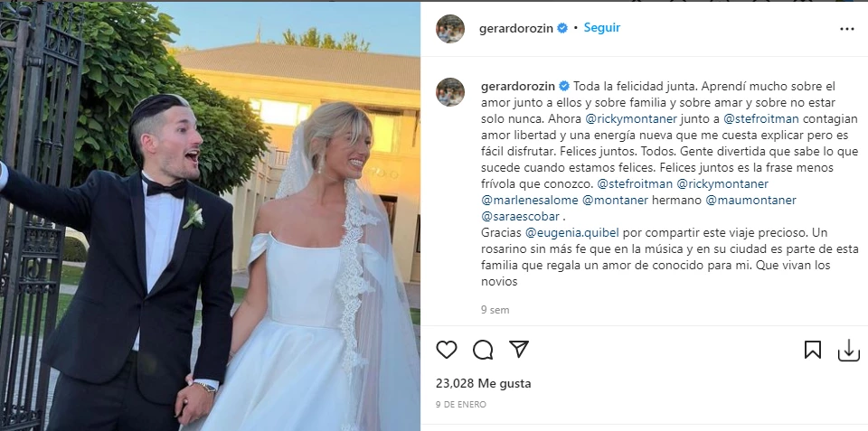This screenshot has width=868, height=431.
Task: View the 23,028 Me gusta likes list
Action: (x=483, y=383)
